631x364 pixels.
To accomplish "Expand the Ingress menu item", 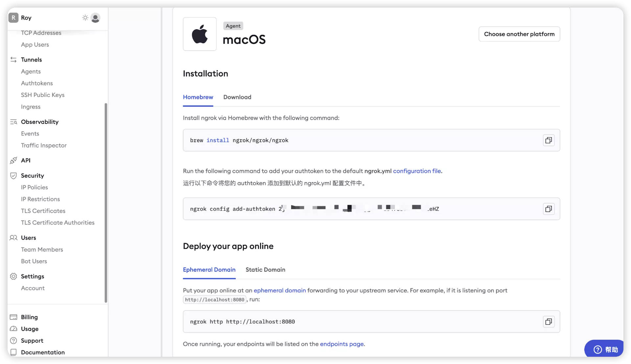I will coord(30,106).
